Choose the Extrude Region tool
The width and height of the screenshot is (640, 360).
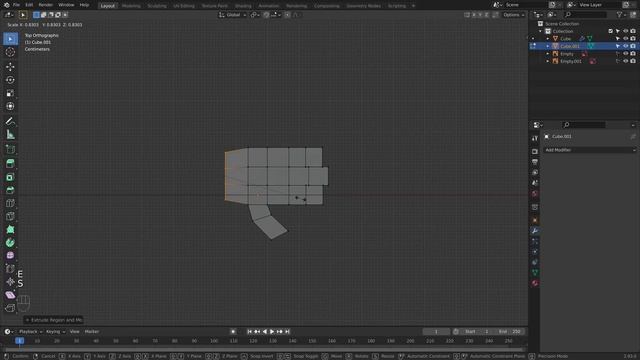(x=10, y=164)
